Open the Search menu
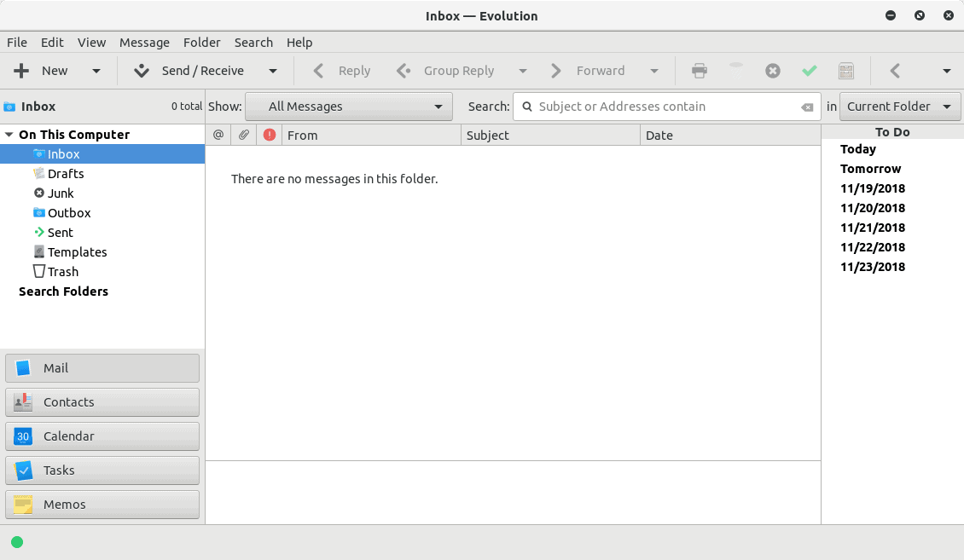 tap(253, 43)
